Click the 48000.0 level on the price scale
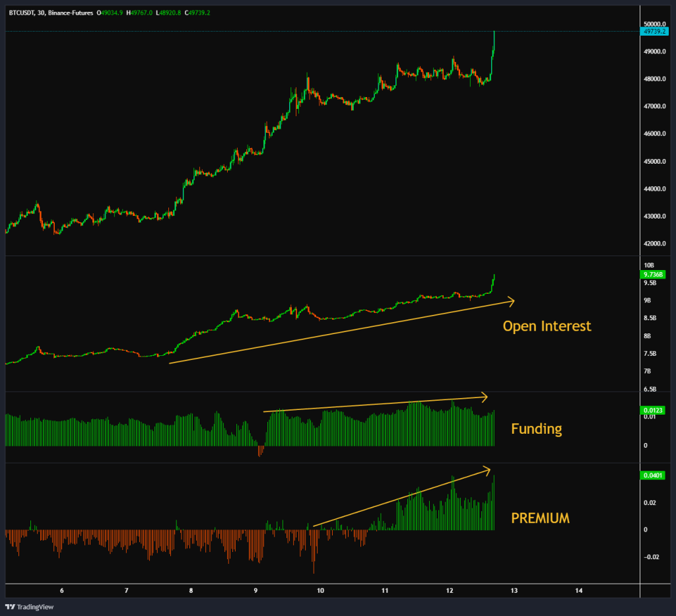This screenshot has height=616, width=676. point(654,79)
